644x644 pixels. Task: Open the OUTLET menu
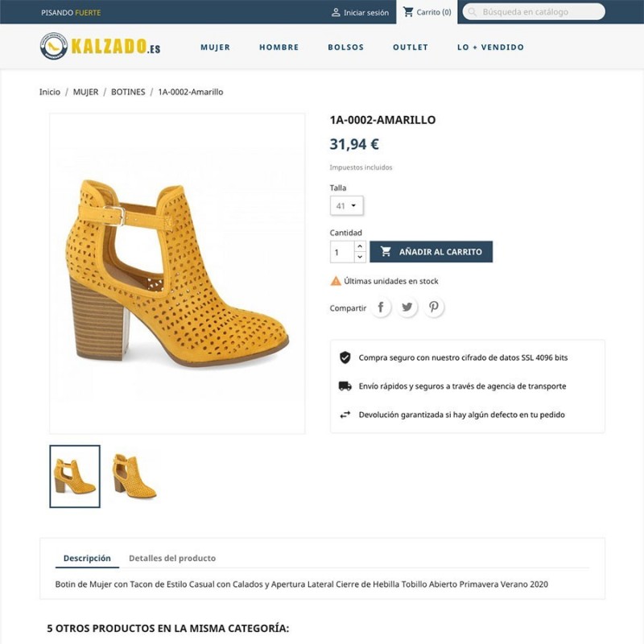tap(411, 47)
